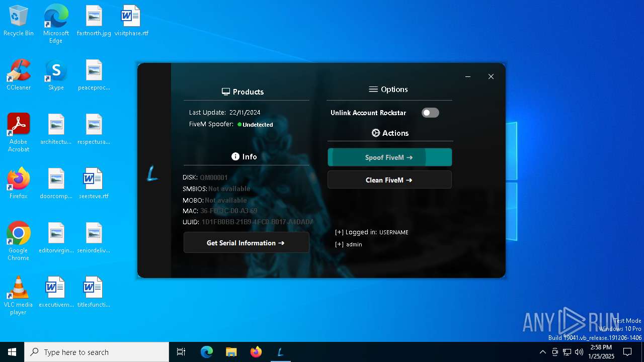Click the MOBO Not available text

point(226,200)
